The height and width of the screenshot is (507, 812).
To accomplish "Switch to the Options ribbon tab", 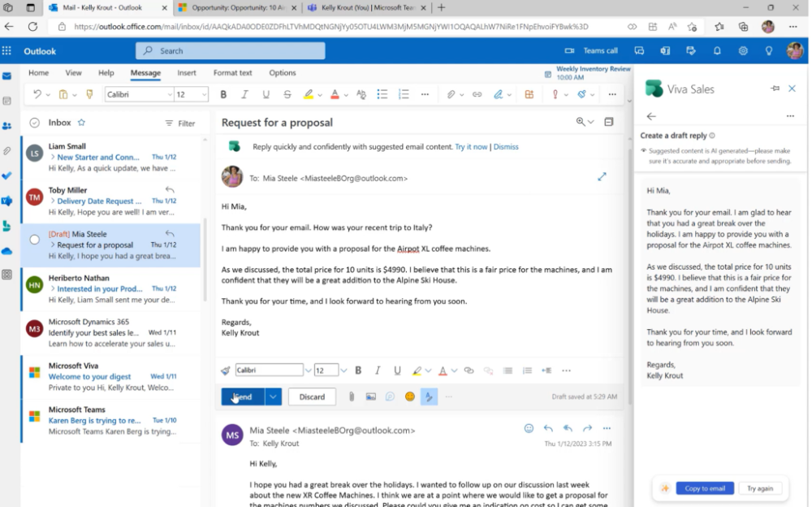I will (282, 72).
